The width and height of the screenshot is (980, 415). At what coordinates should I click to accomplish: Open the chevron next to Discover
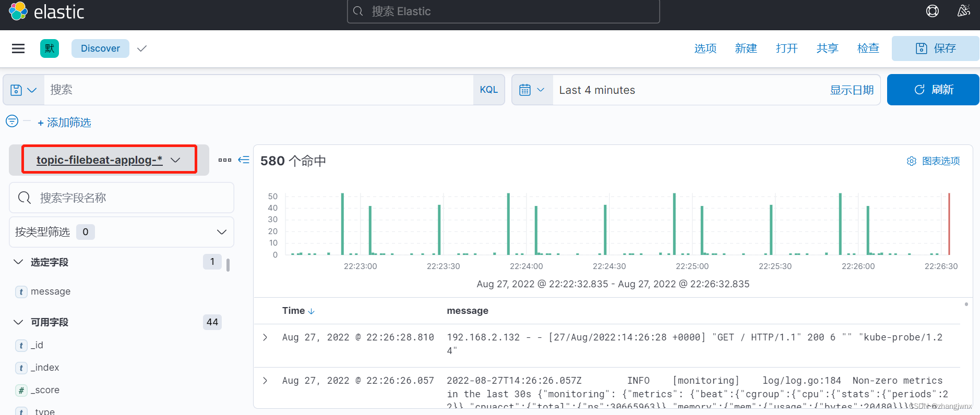(x=142, y=48)
